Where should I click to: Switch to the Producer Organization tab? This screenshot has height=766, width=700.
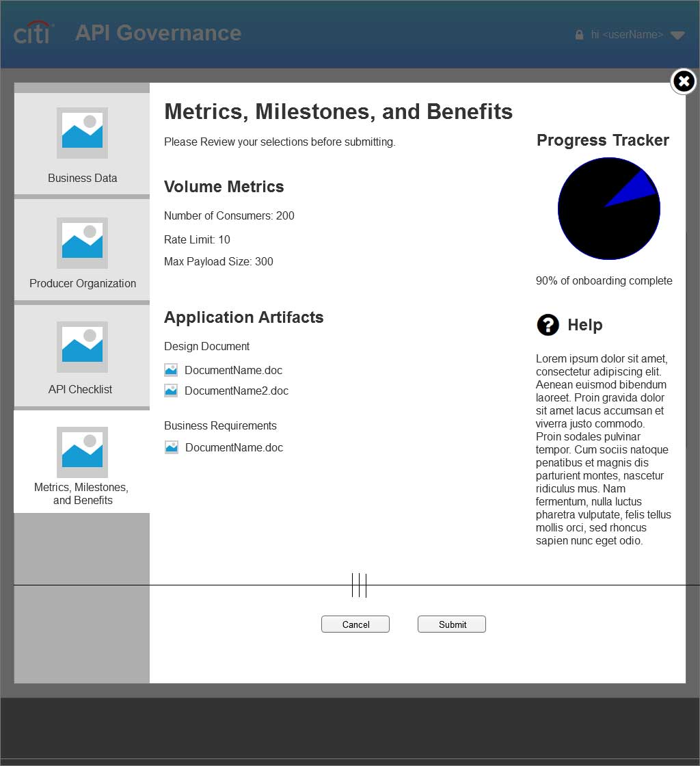pos(82,283)
